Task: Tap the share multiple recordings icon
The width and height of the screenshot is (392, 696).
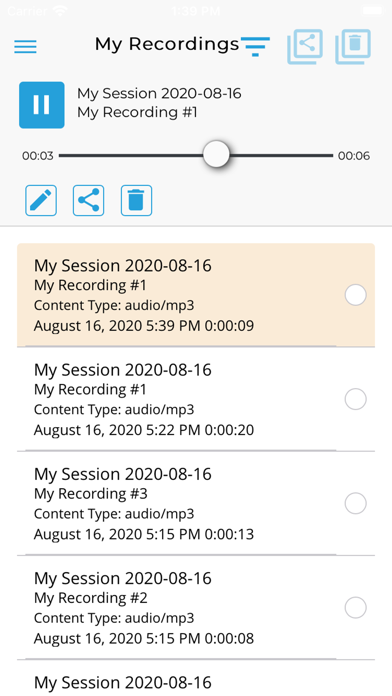Action: coord(305,47)
